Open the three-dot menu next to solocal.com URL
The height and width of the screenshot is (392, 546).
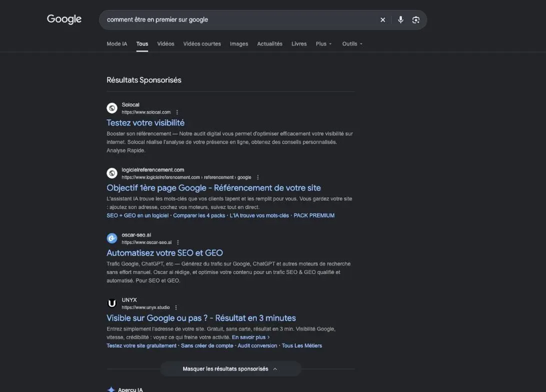click(177, 112)
